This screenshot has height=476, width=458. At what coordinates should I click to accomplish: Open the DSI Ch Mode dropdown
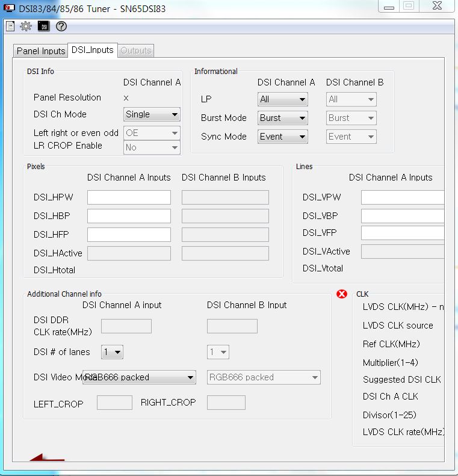pyautogui.click(x=152, y=114)
